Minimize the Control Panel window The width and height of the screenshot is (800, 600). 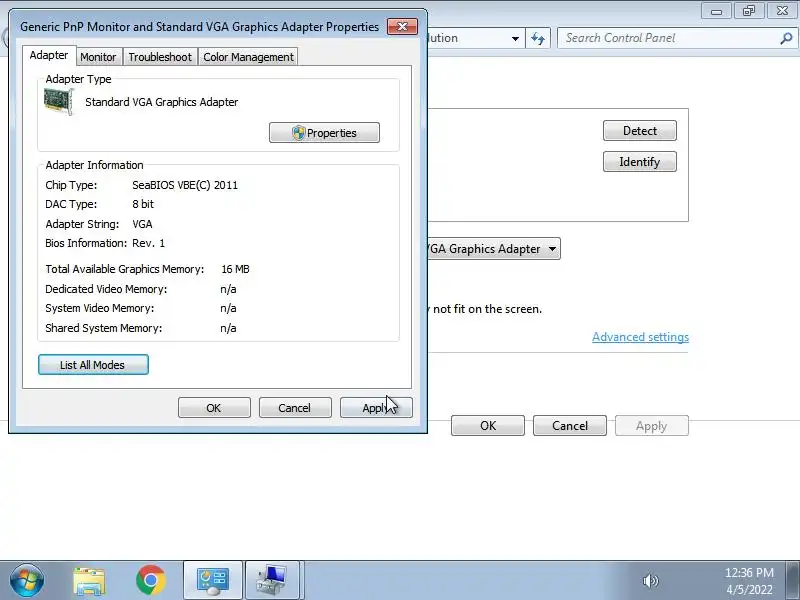pyautogui.click(x=716, y=11)
